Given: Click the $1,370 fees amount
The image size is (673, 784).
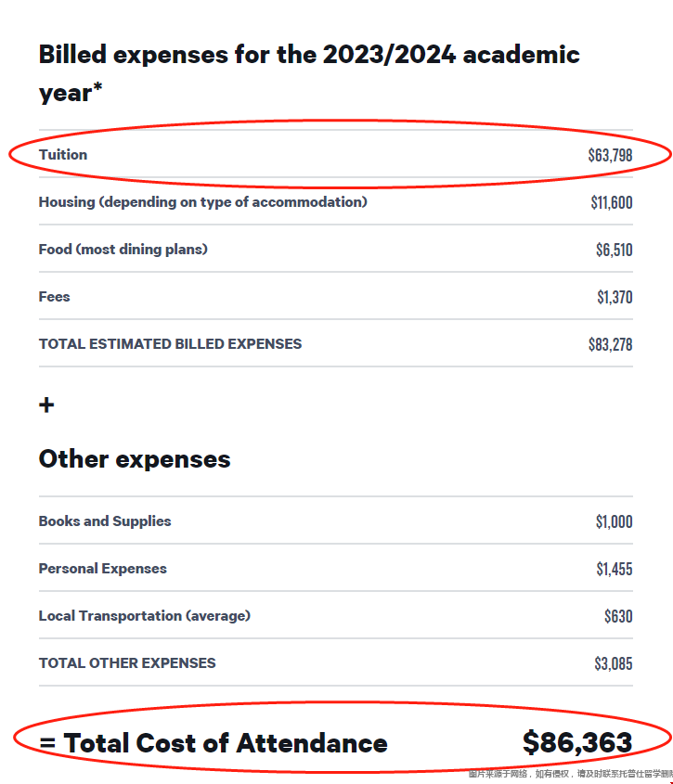Looking at the screenshot, I should pos(615,297).
